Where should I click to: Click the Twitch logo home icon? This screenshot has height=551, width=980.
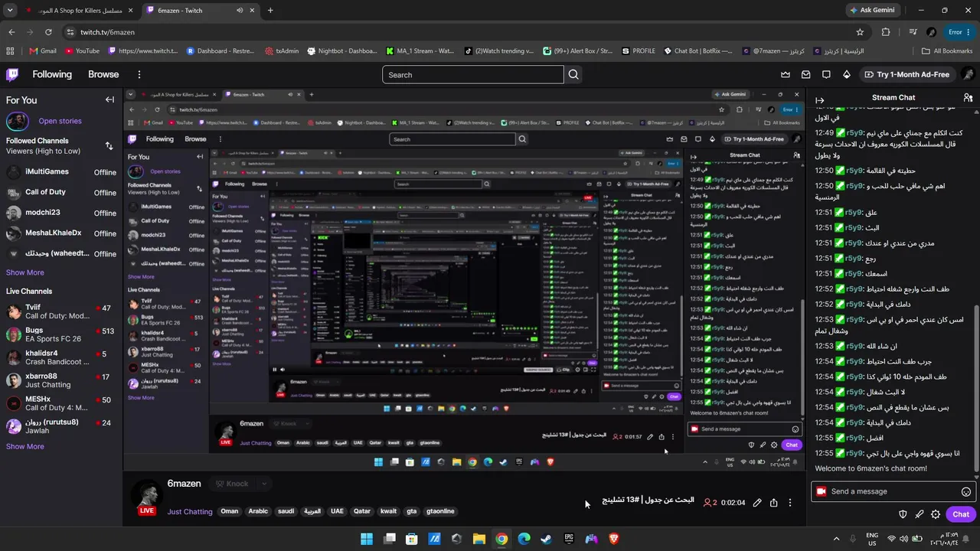[x=12, y=74]
